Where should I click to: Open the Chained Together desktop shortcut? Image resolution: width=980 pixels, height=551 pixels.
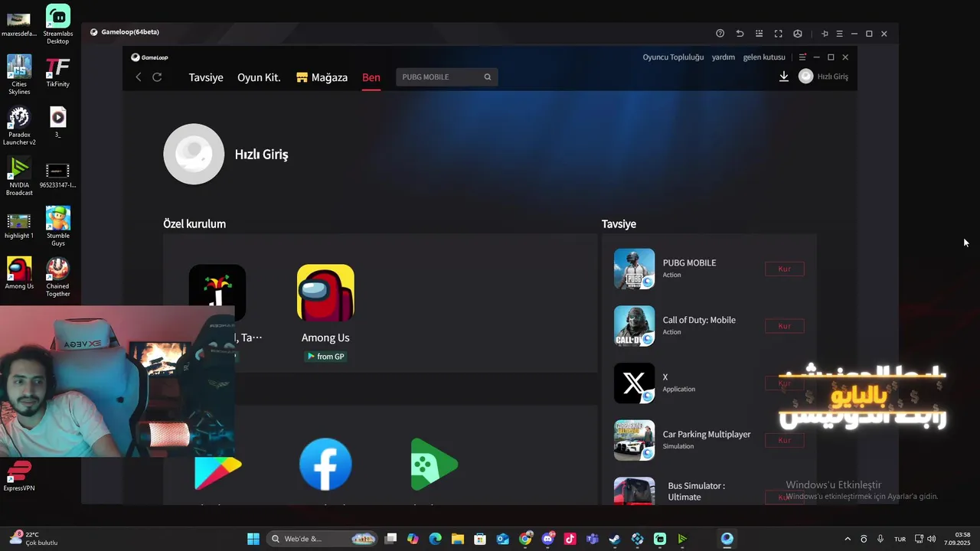click(x=58, y=277)
